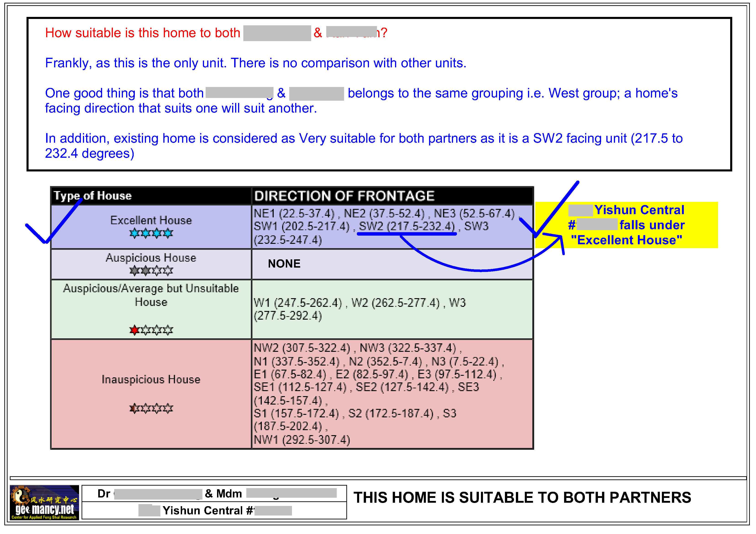Click the DIRECTION OF FRONTAGE header
Screen dimensions: 756x534
[344, 196]
